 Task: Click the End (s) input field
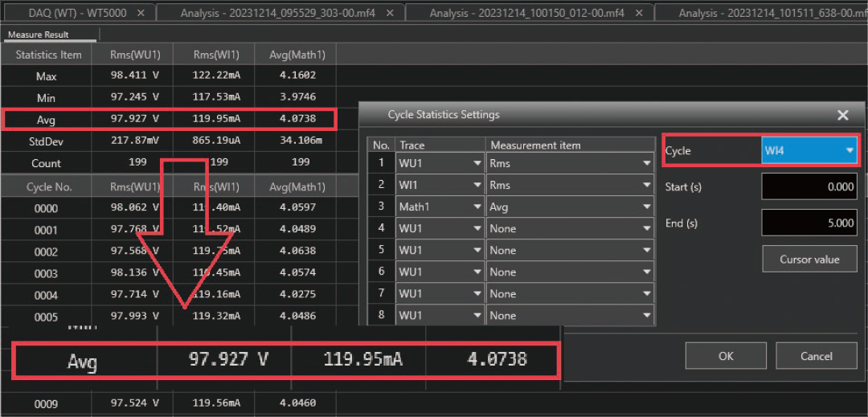pos(809,223)
